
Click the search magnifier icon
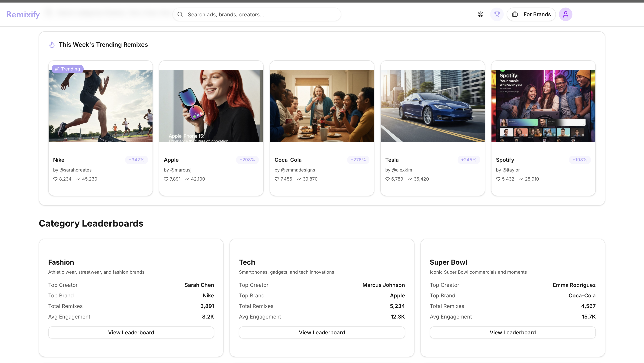point(180,14)
